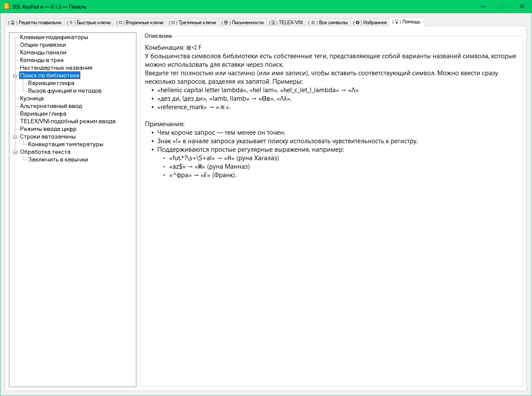The width and height of the screenshot is (532, 396).
Task: Click the DSL KeyPad app icon in title bar
Action: 7,6
